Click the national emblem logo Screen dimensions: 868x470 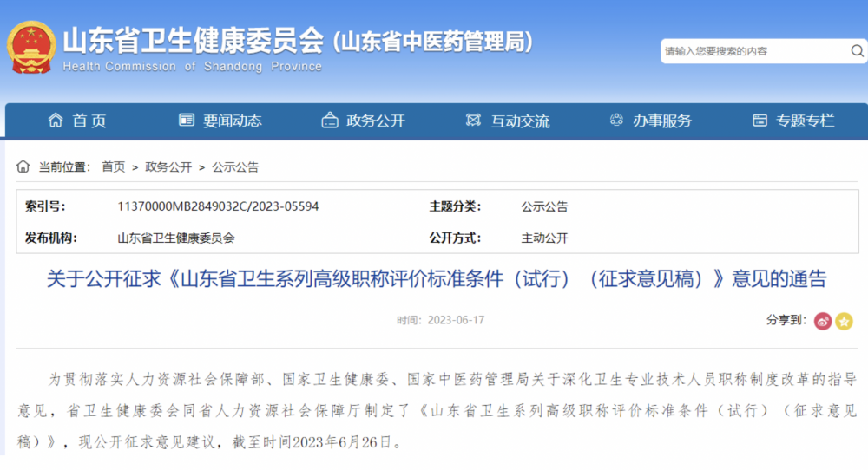pos(31,48)
